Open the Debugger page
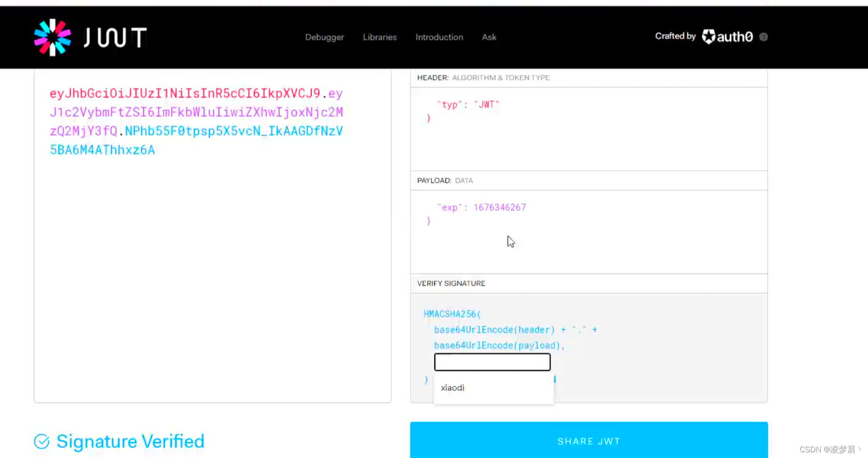Screen dimensions: 868x458 click(x=324, y=37)
